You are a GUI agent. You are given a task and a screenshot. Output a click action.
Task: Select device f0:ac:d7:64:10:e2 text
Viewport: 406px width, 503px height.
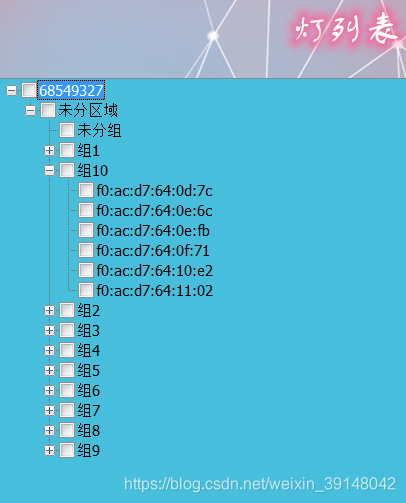155,271
